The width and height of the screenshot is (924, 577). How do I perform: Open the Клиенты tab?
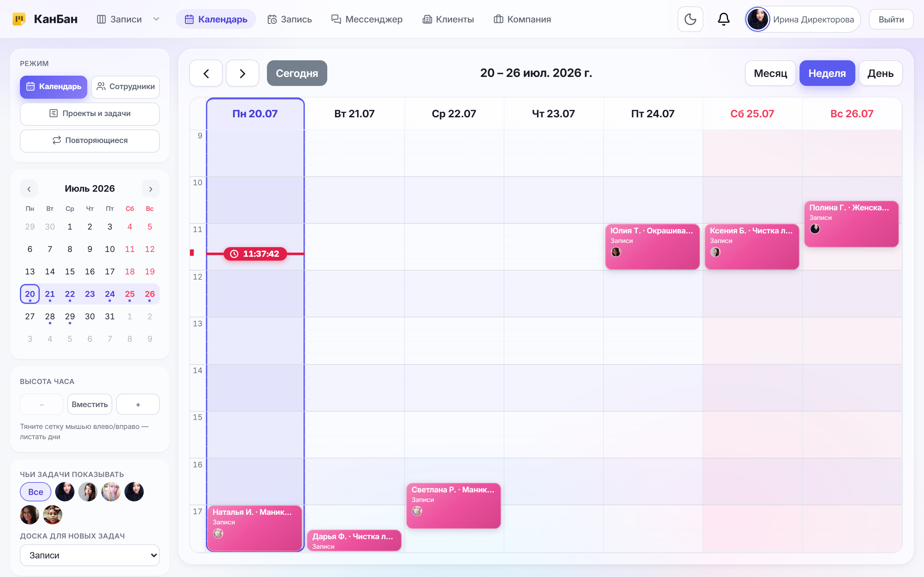(x=448, y=19)
